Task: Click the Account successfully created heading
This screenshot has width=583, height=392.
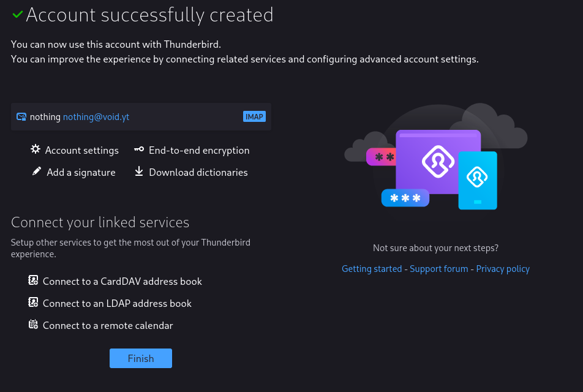Action: pyautogui.click(x=149, y=15)
